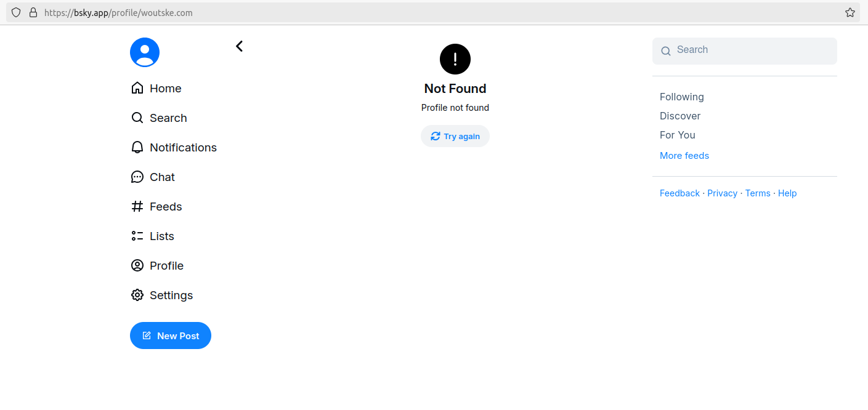Go to Feeds in the sidebar
868x410 pixels.
[x=166, y=206]
